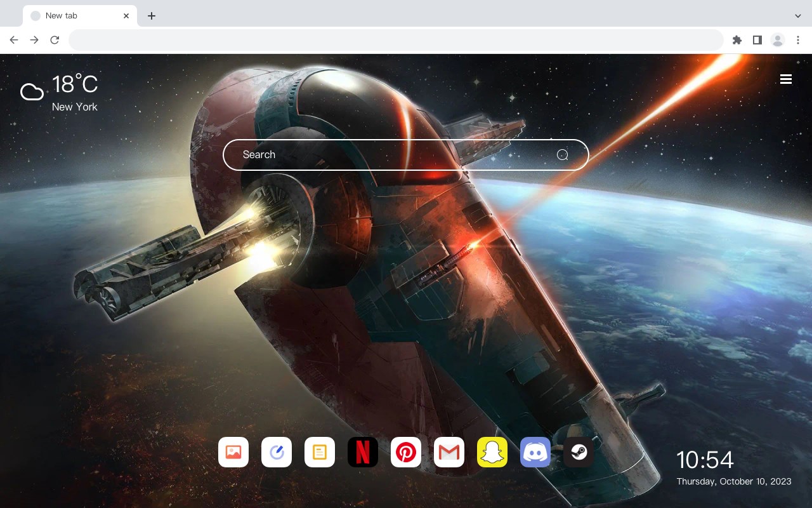This screenshot has height=508, width=812.
Task: Open the profile avatar menu
Action: pos(778,40)
